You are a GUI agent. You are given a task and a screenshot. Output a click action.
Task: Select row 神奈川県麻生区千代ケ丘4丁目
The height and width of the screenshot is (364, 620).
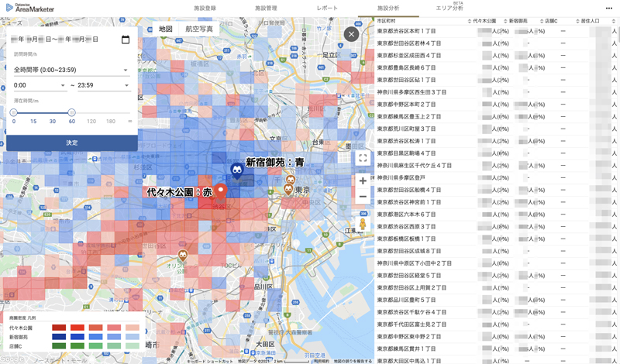coord(497,166)
